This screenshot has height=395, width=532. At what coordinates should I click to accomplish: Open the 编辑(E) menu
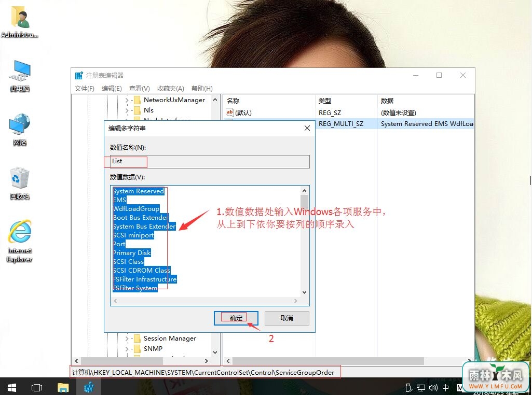[112, 89]
